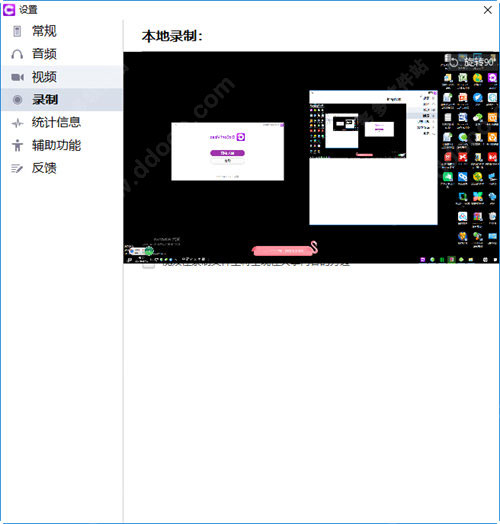Open the 统计信息 tab
The width and height of the screenshot is (500, 524).
point(56,123)
